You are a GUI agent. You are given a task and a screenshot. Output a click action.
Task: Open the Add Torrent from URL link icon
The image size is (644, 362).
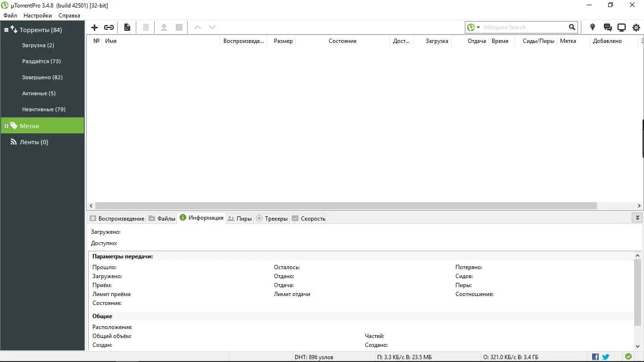pos(109,27)
